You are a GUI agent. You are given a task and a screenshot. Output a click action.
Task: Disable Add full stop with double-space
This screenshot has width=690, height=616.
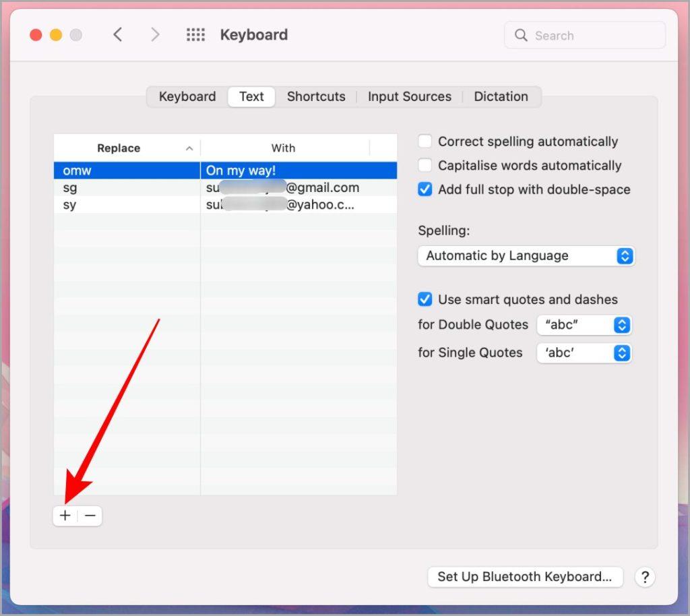point(425,189)
